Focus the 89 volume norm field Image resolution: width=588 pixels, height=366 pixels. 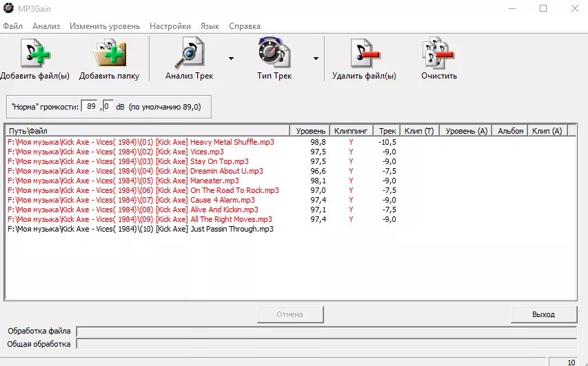click(90, 107)
